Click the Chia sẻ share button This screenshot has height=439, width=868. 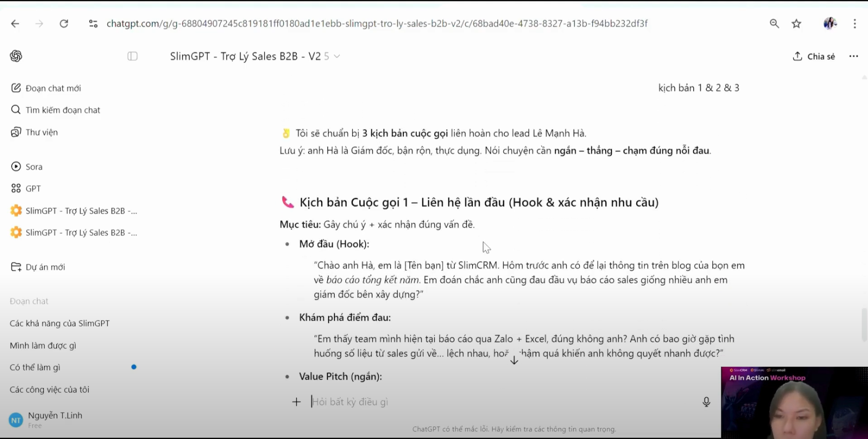pyautogui.click(x=814, y=56)
